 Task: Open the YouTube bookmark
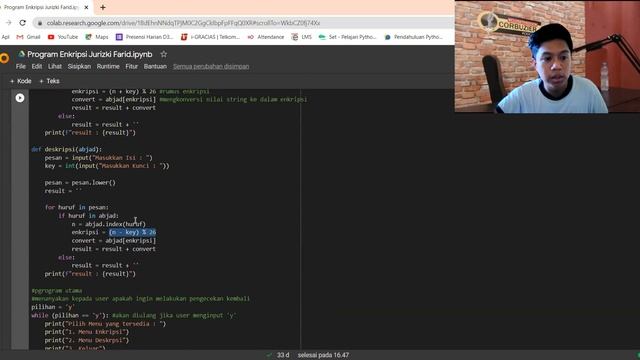click(63, 37)
